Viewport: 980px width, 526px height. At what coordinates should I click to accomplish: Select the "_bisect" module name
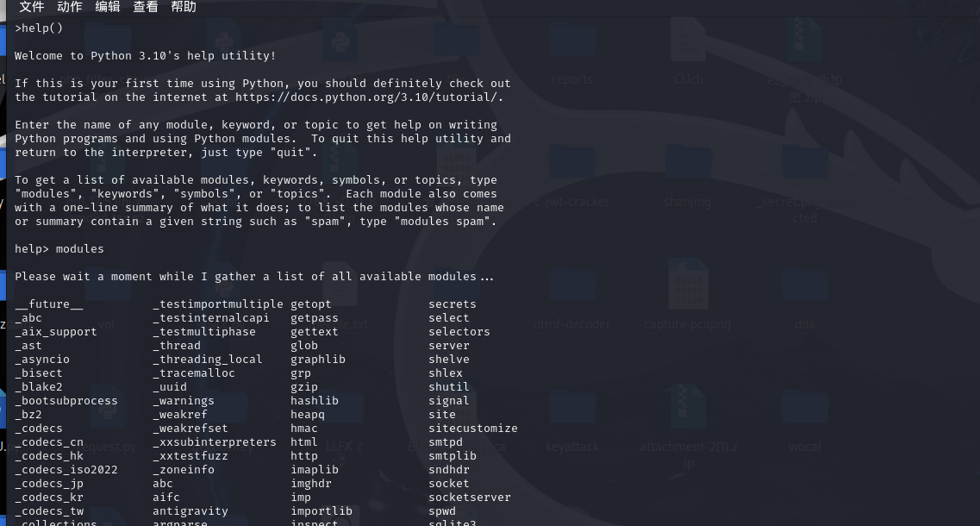pyautogui.click(x=39, y=373)
